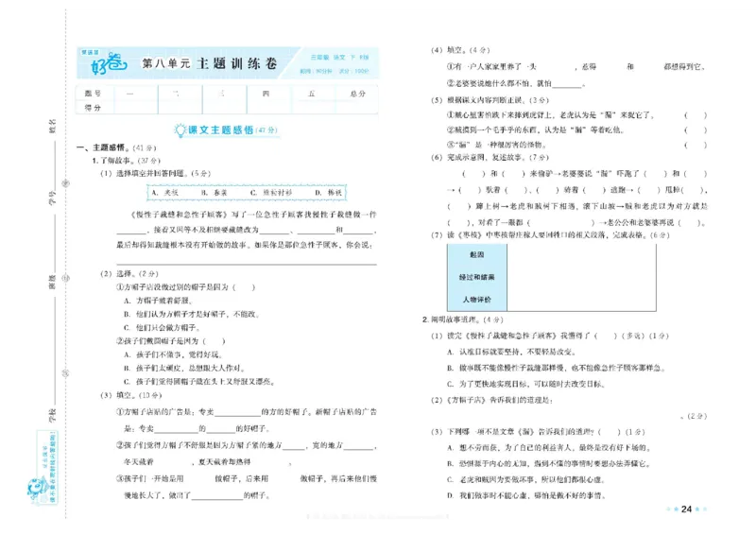Click option C. 老虎和贼因为要做坏事
The height and width of the screenshot is (535, 756).
point(526,479)
